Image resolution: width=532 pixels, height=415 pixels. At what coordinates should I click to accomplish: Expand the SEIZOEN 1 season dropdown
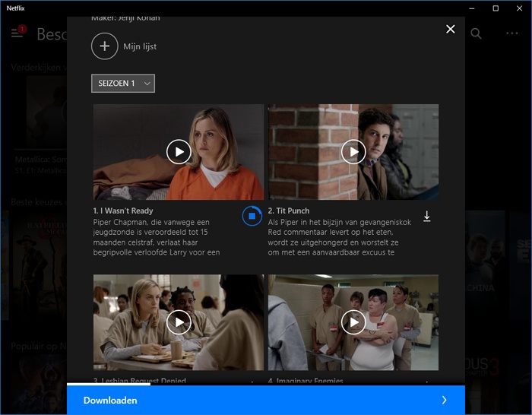[x=123, y=83]
